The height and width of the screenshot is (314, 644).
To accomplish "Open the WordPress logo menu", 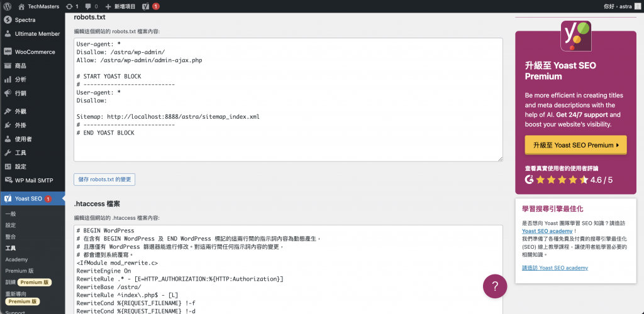I will point(8,6).
